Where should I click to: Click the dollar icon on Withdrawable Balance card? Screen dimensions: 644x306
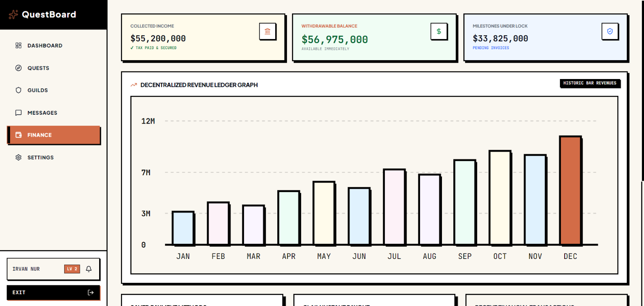439,32
